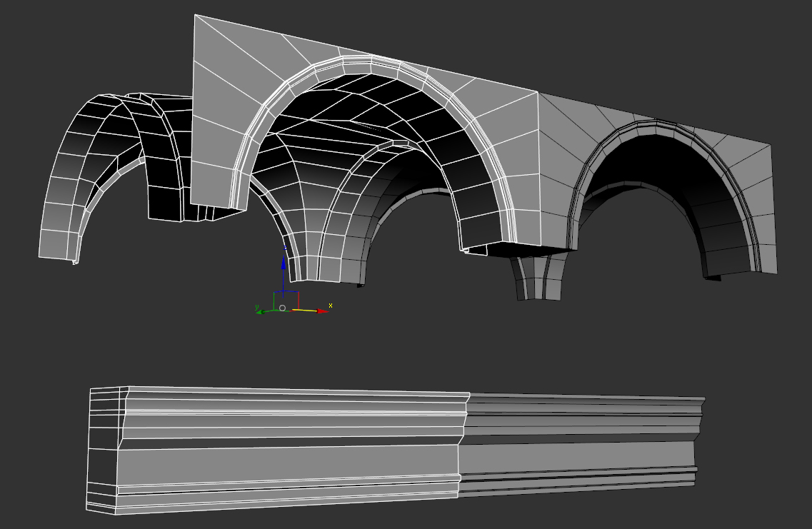Select the green Y axis arrow of the gizmo
The height and width of the screenshot is (529, 812).
(x=261, y=311)
